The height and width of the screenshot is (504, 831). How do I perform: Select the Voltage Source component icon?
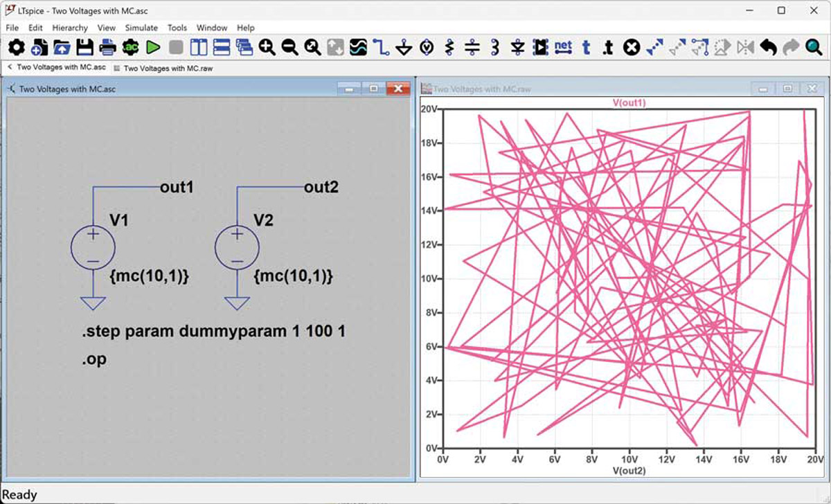[x=427, y=47]
